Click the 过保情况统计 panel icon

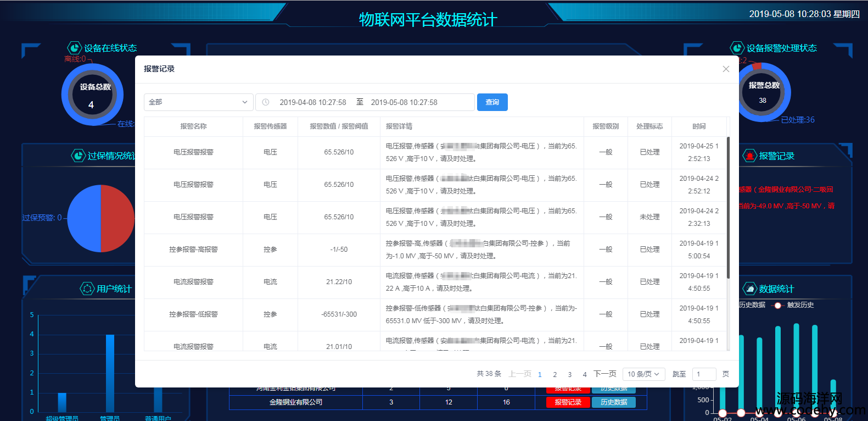[79, 156]
